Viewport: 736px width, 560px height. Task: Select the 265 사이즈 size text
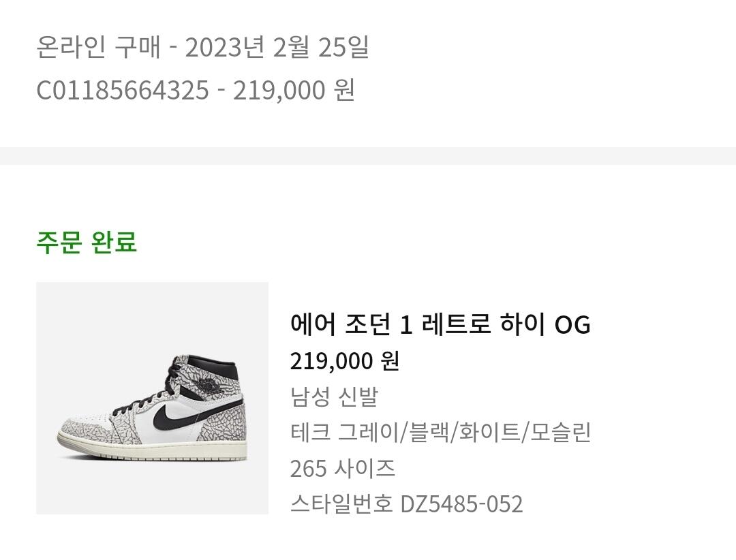343,468
